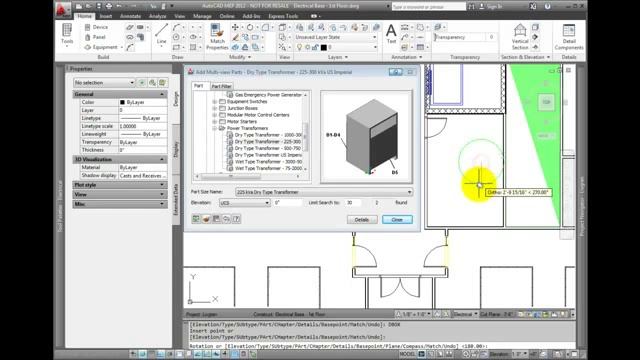Viewport: 640px width, 360px height.
Task: Expand the Section & Elevation panel flyout
Action: pyautogui.click(x=548, y=57)
